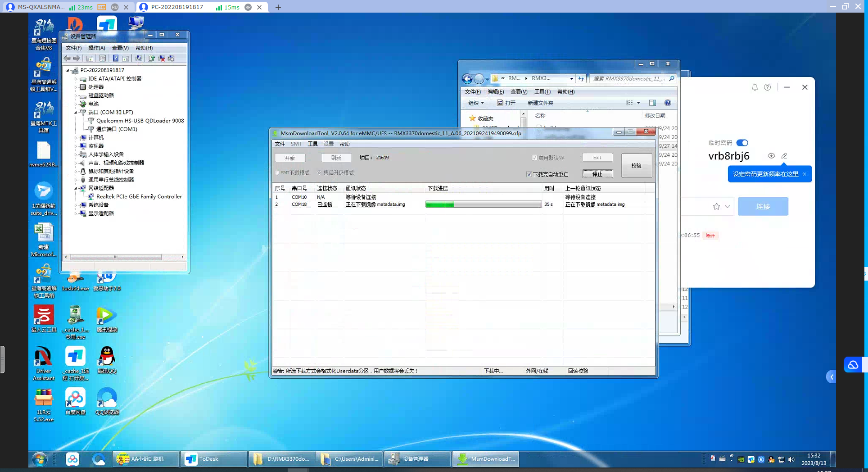868x472 pixels.
Task: Select Realtek PCIe GbE Family Controller
Action: (139, 197)
